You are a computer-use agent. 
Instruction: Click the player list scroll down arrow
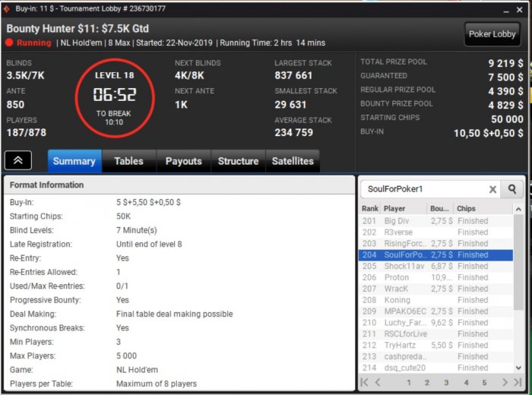(518, 368)
